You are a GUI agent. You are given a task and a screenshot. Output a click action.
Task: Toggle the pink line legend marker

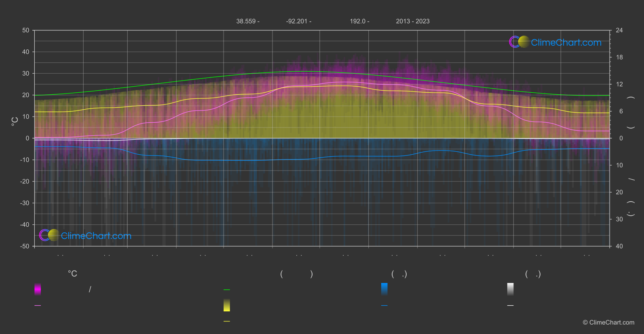coord(38,306)
